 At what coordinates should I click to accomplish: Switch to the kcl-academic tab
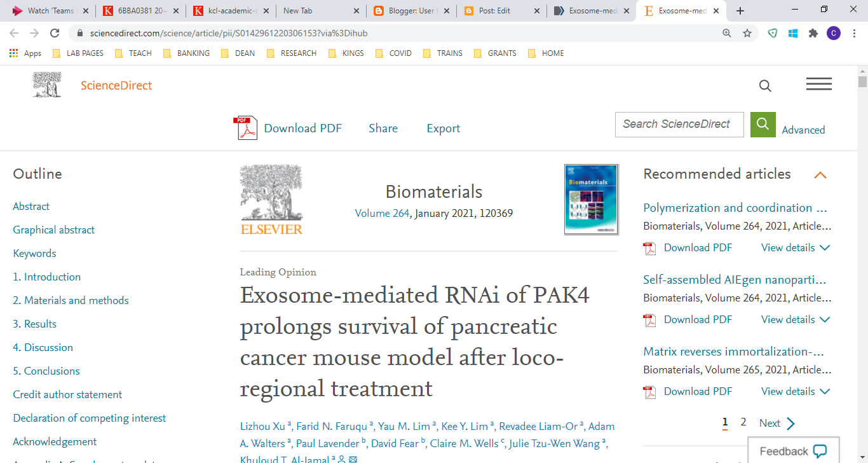click(232, 11)
